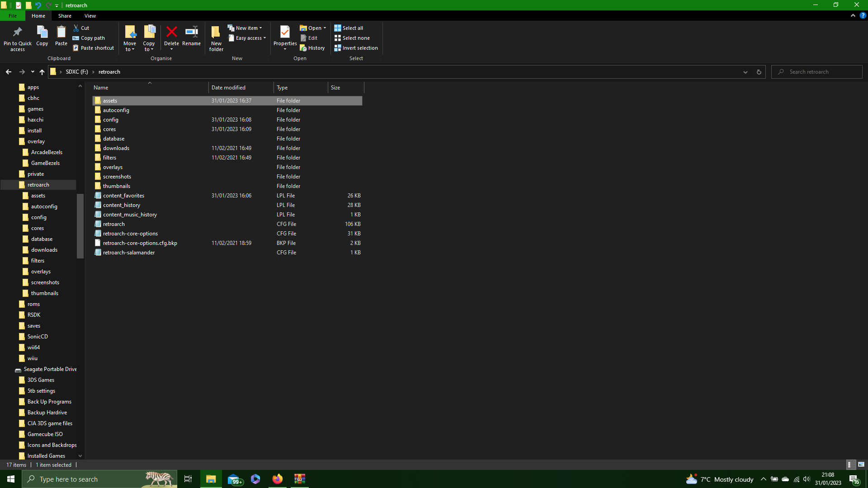Expand the New item menu
Viewport: 868px width, 488px height.
click(x=245, y=28)
